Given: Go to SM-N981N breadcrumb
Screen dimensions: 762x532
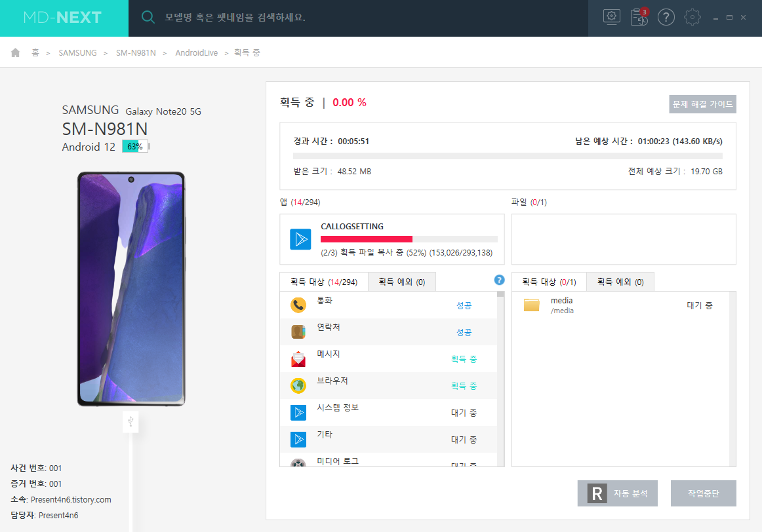Looking at the screenshot, I should tap(136, 52).
